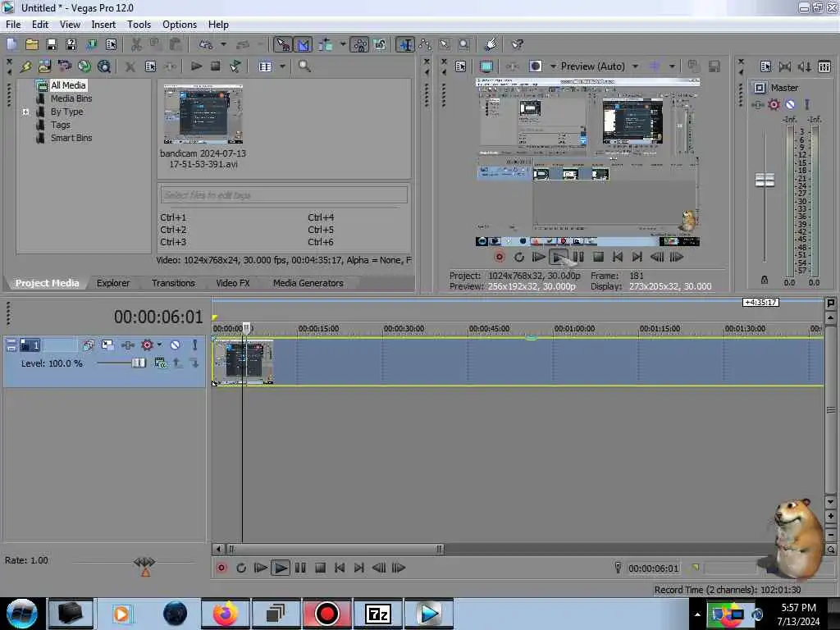Image resolution: width=840 pixels, height=630 pixels.
Task: Open Project Video Properties in preview window
Action: (x=460, y=66)
